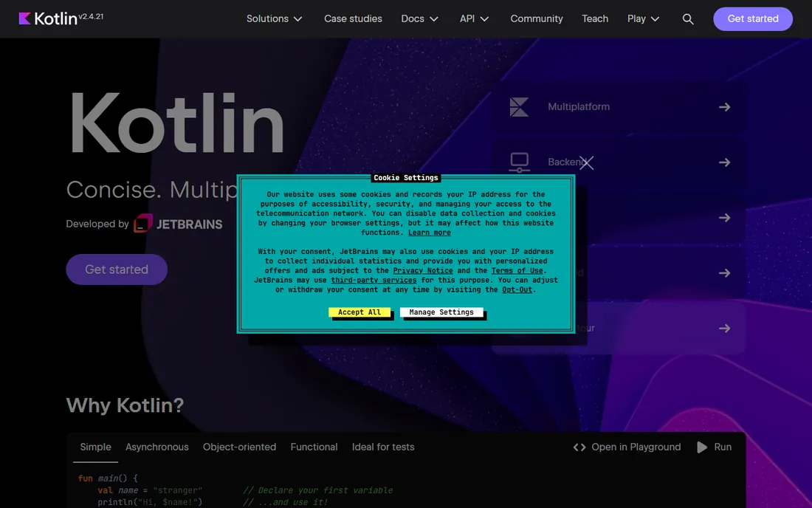This screenshot has height=508, width=812.
Task: Switch to the Functional tab
Action: (314, 447)
